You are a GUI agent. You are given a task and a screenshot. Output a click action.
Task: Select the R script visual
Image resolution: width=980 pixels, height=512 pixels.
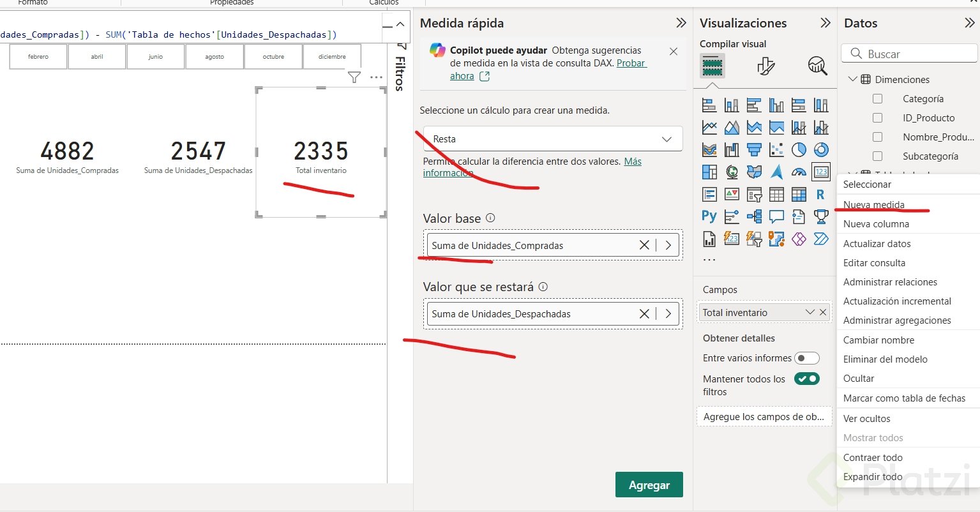[x=821, y=195]
